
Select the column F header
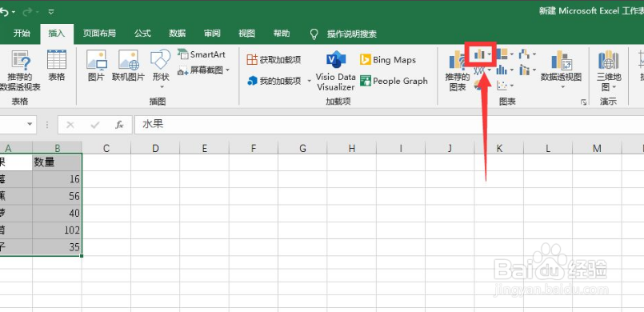click(x=254, y=148)
